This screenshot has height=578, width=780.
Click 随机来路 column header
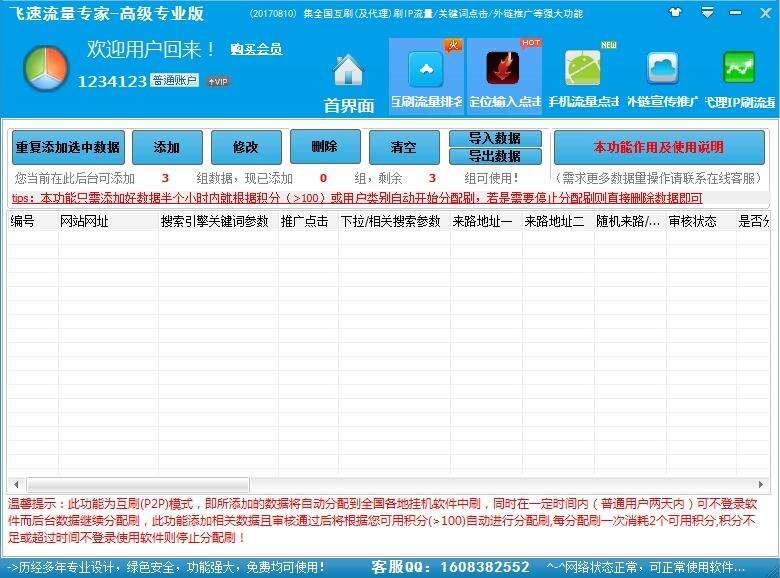[630, 221]
